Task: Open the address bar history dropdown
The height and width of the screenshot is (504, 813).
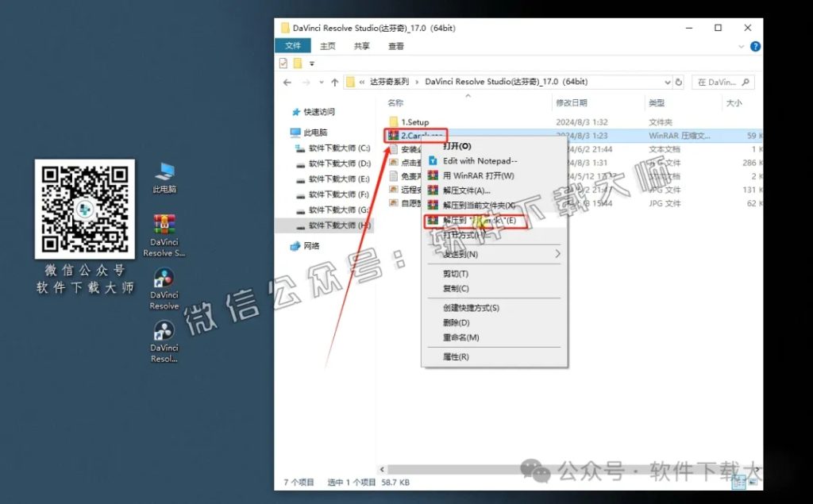Action: point(669,82)
